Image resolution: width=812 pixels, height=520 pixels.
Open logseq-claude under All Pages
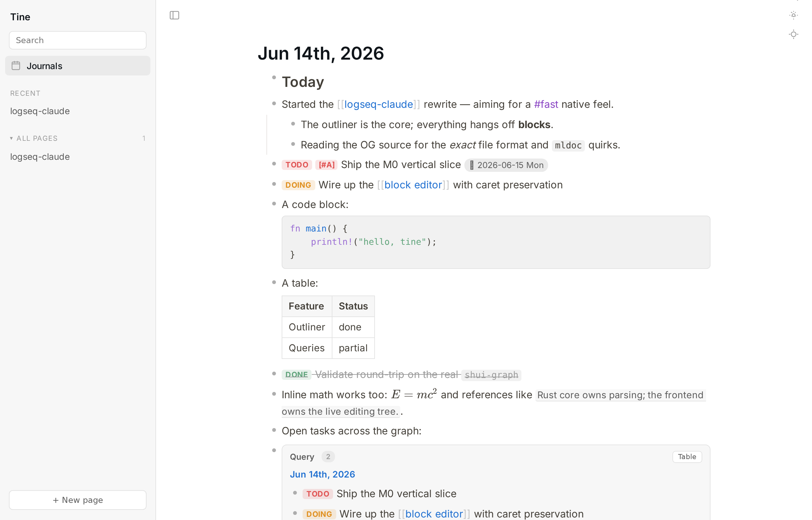(x=40, y=157)
